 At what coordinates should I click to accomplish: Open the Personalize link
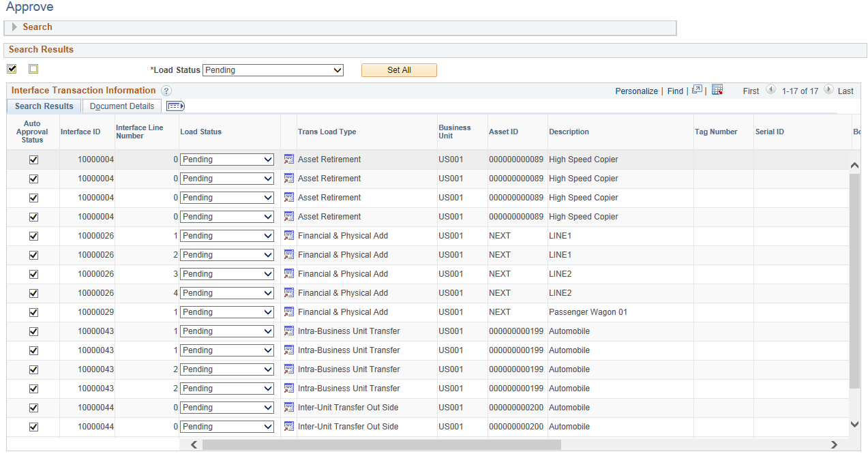[x=636, y=91]
